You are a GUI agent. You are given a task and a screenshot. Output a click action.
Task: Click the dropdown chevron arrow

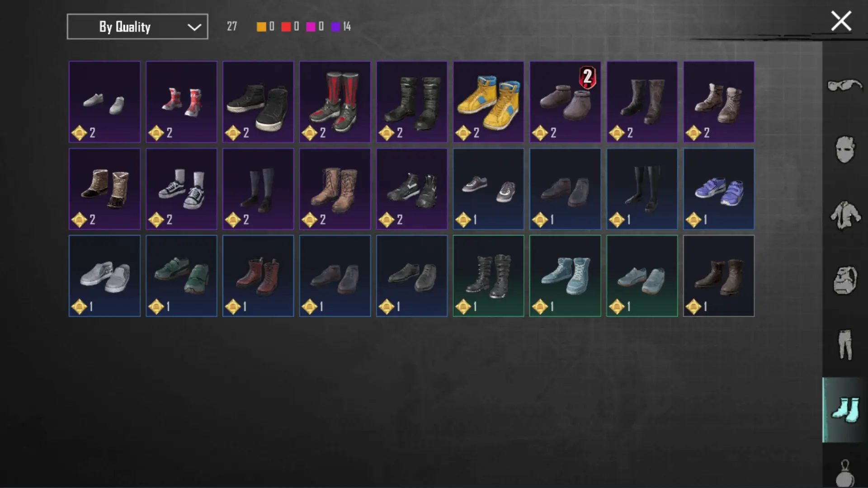[194, 27]
